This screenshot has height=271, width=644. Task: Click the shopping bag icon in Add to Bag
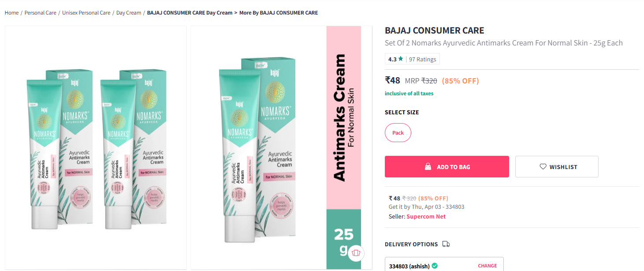pyautogui.click(x=428, y=167)
